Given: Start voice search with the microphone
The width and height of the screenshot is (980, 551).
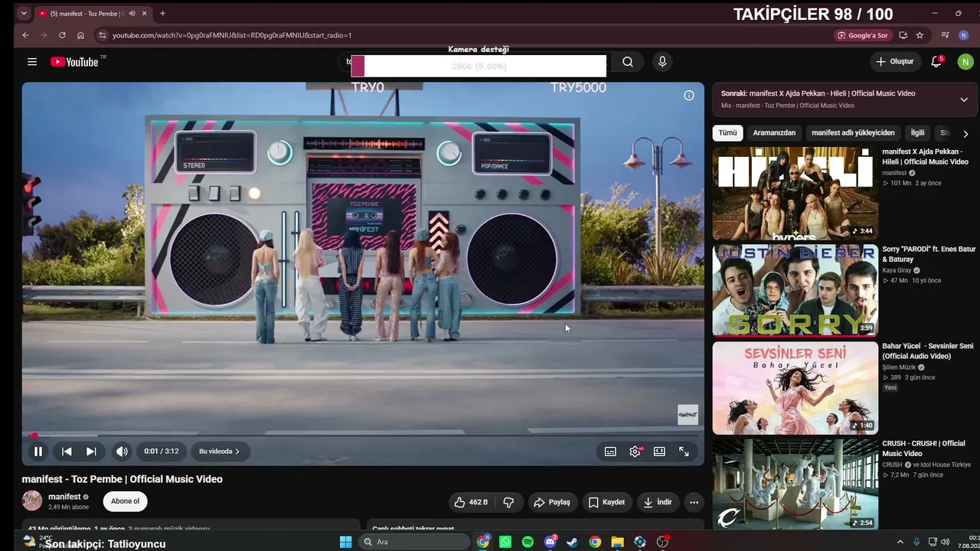Looking at the screenshot, I should (x=662, y=62).
